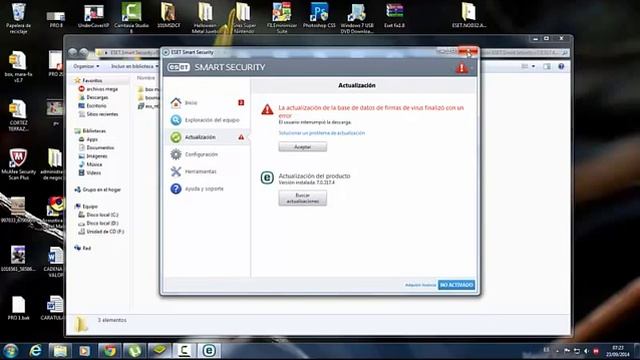Open Papelera de reciclaje desktop icon

[18, 18]
